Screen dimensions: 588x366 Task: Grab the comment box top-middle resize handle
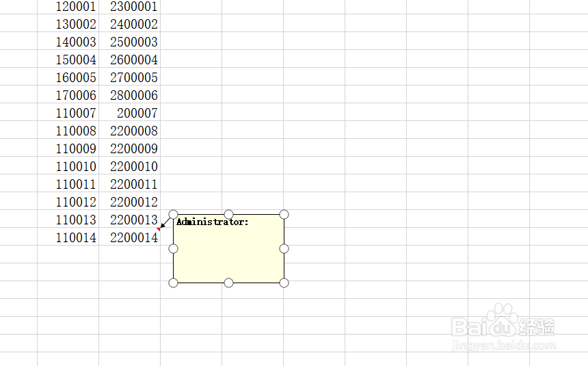(229, 214)
